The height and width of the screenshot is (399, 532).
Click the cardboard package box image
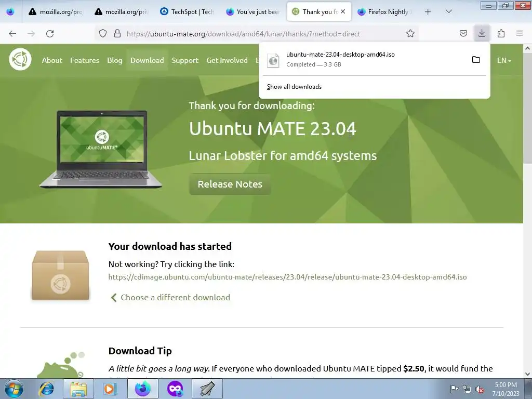coord(60,275)
